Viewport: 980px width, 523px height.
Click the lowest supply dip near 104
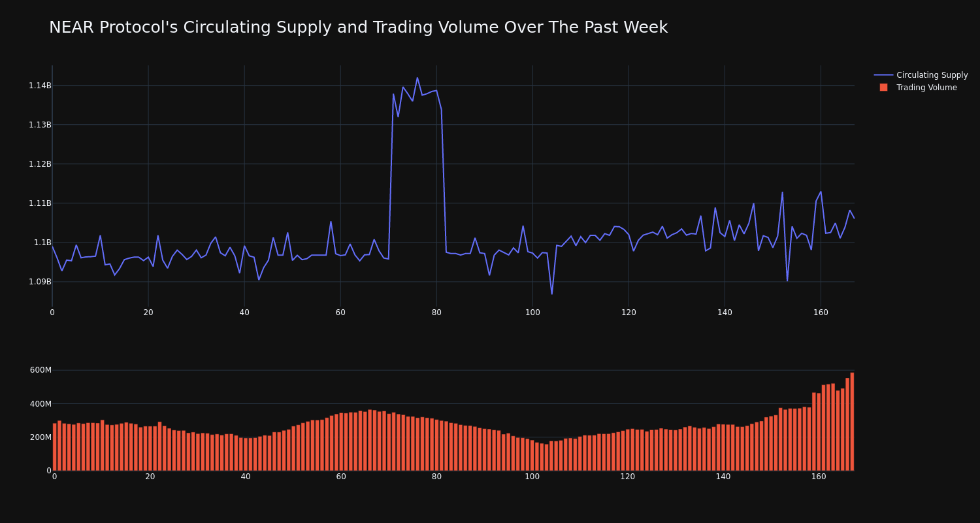coord(551,294)
